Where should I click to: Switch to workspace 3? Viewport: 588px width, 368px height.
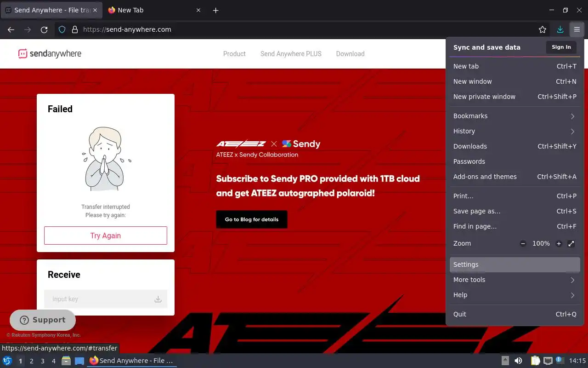[x=42, y=361]
